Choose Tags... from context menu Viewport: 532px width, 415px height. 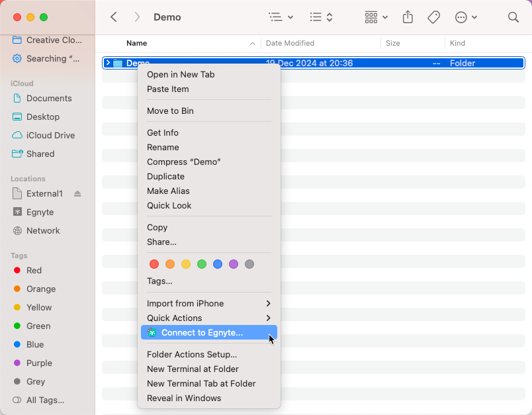point(209,281)
